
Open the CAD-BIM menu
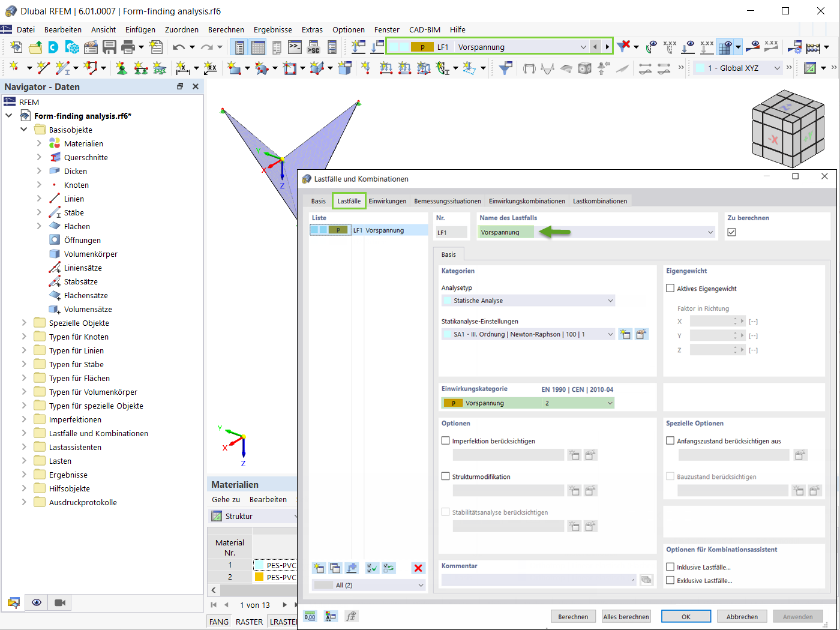425,29
